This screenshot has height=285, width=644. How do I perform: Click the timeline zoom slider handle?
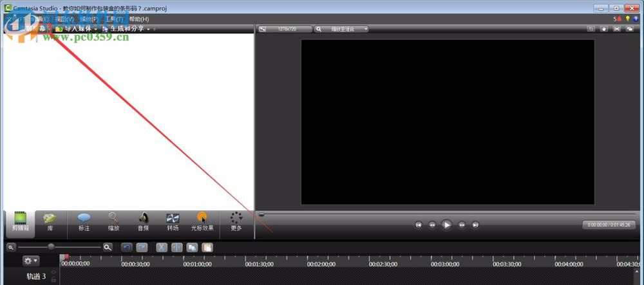pos(51,247)
